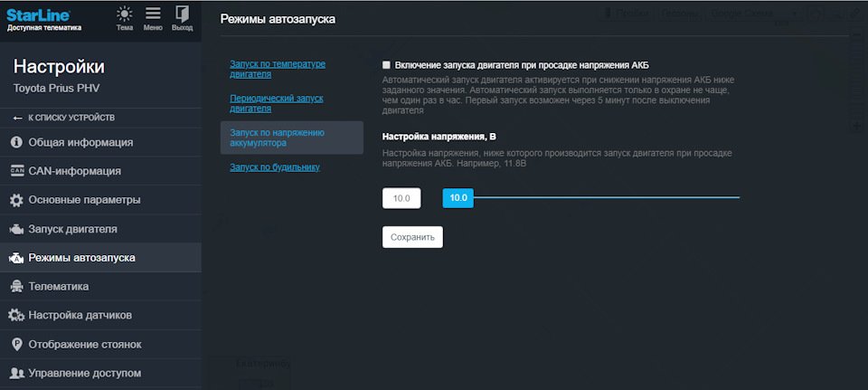Select Запуск по напряжению аккумулятора tab

292,138
